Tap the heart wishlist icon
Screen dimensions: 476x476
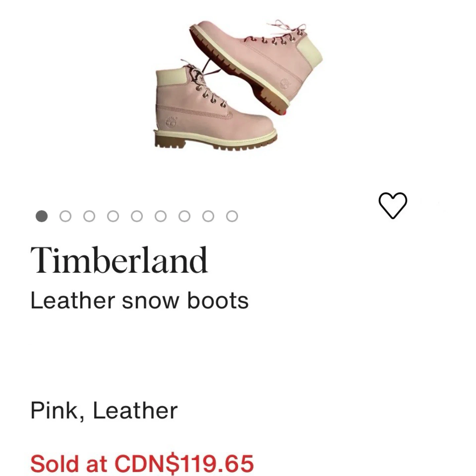point(392,205)
